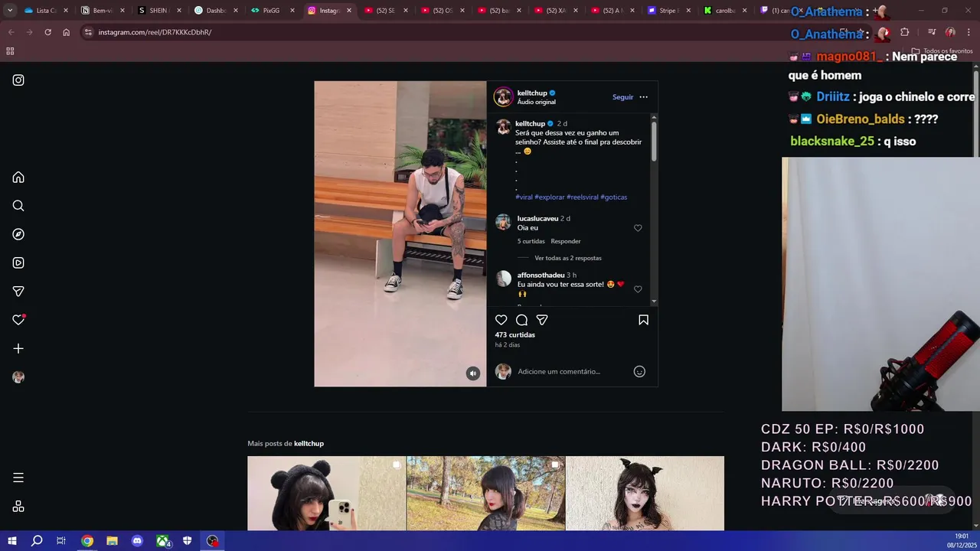The height and width of the screenshot is (551, 980).
Task: Save the reel with bookmark icon
Action: pos(643,320)
